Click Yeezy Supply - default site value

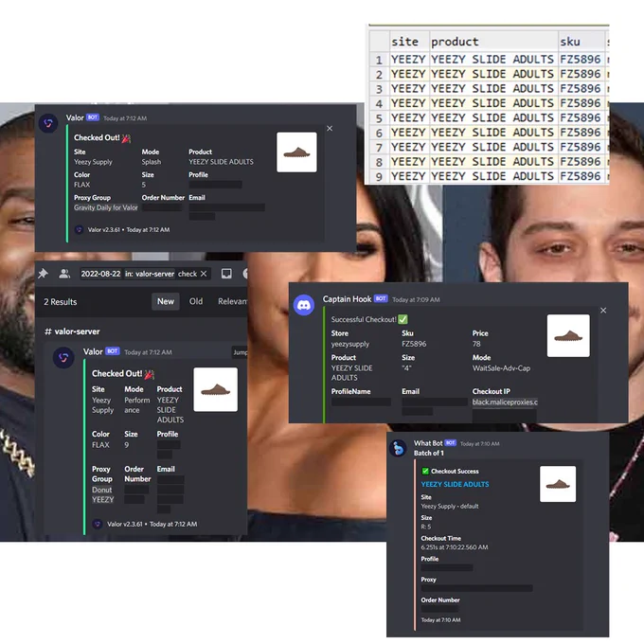pos(450,506)
